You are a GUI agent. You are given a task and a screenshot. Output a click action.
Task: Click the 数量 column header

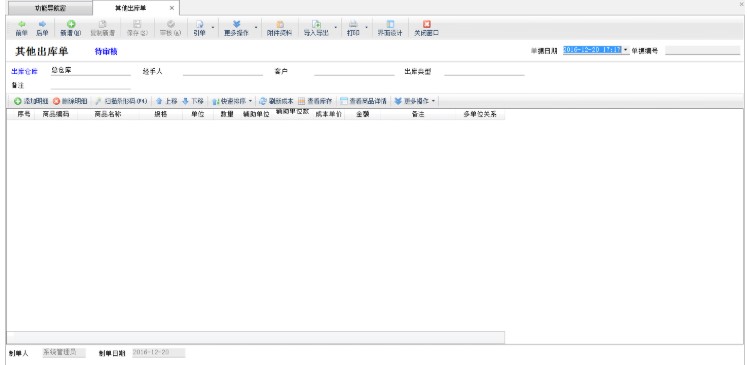pyautogui.click(x=227, y=115)
